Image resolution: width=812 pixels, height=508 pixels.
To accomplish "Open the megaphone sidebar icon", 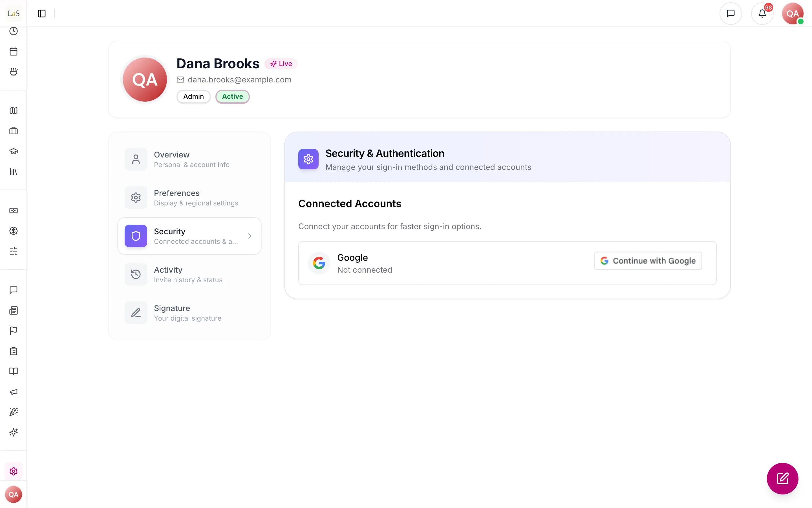I will pos(14,392).
